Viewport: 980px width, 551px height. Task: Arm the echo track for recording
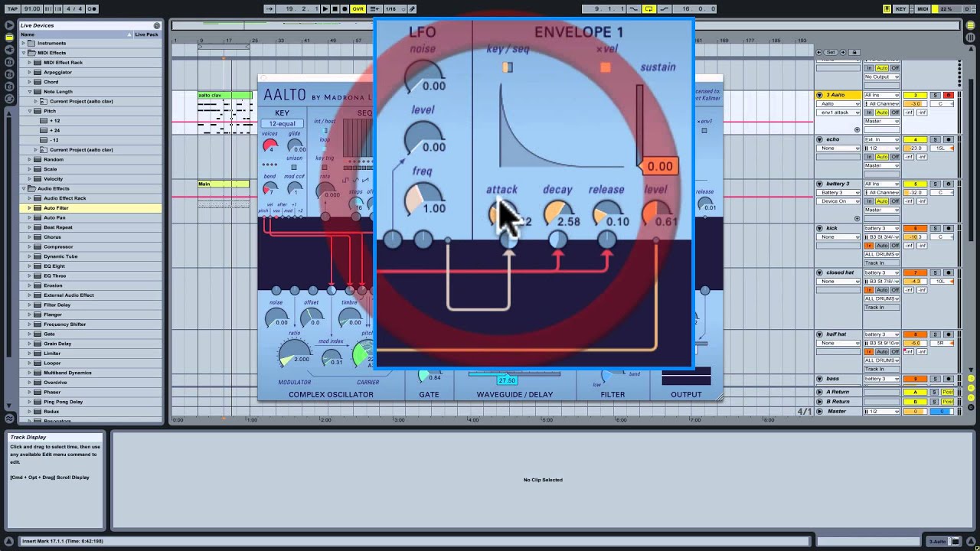point(948,139)
